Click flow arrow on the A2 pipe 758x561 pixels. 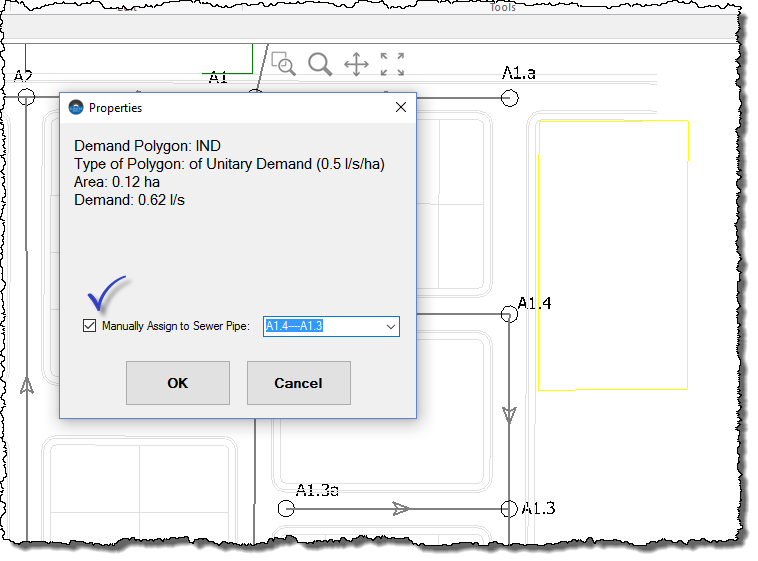(27, 385)
